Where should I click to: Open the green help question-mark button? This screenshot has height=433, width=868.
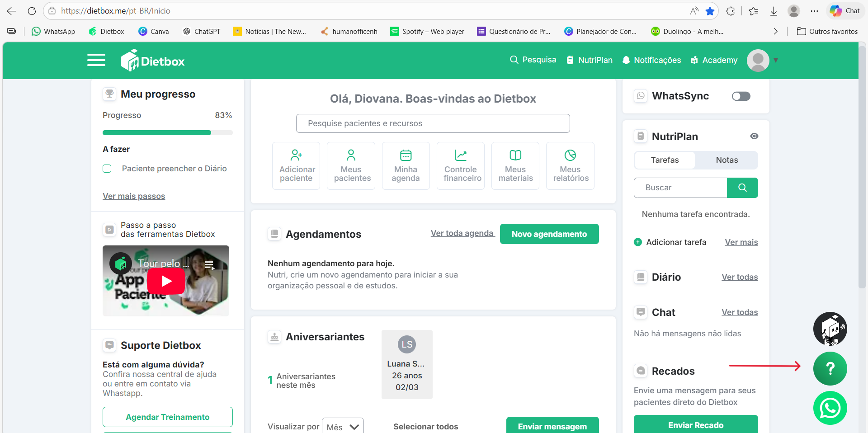click(830, 369)
